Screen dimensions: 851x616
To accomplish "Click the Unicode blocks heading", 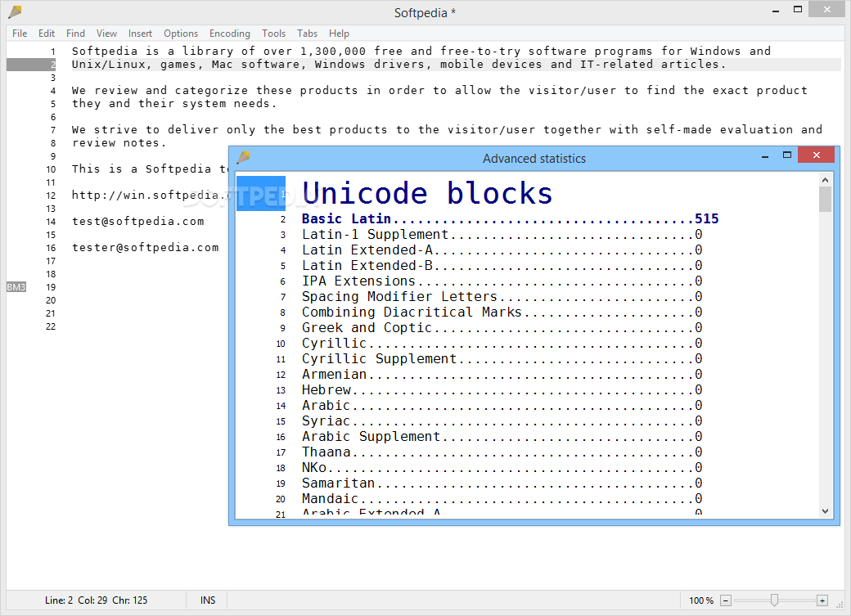I will tap(427, 193).
